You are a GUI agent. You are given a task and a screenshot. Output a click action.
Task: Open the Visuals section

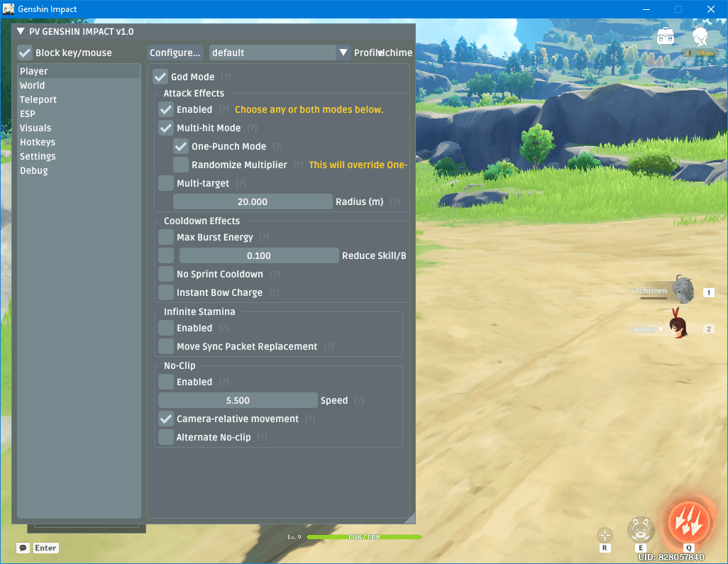pos(79,128)
